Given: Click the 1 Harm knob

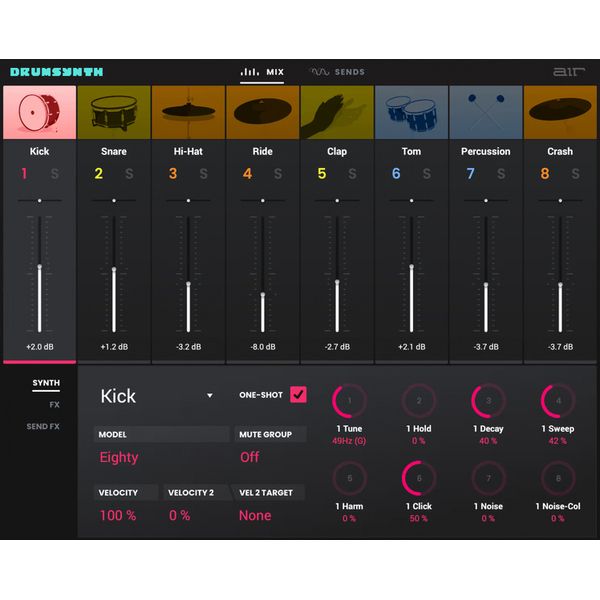Looking at the screenshot, I should pos(349,478).
